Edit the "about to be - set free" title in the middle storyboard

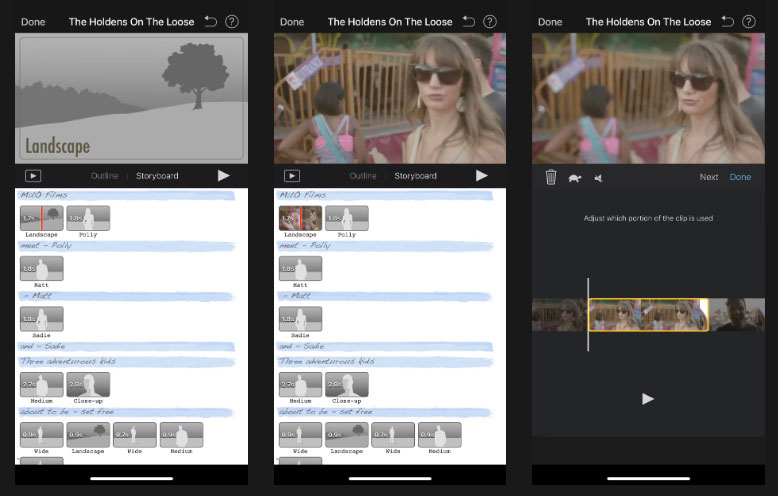pos(385,412)
